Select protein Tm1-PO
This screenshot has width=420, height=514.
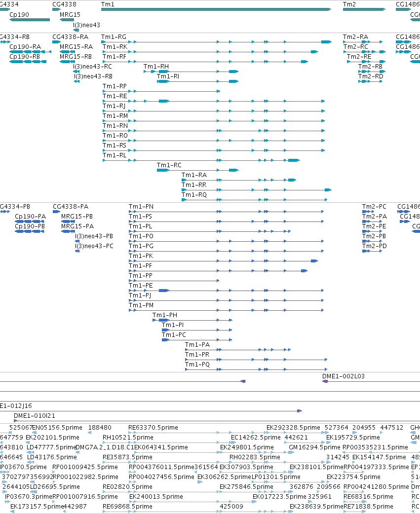click(x=227, y=241)
